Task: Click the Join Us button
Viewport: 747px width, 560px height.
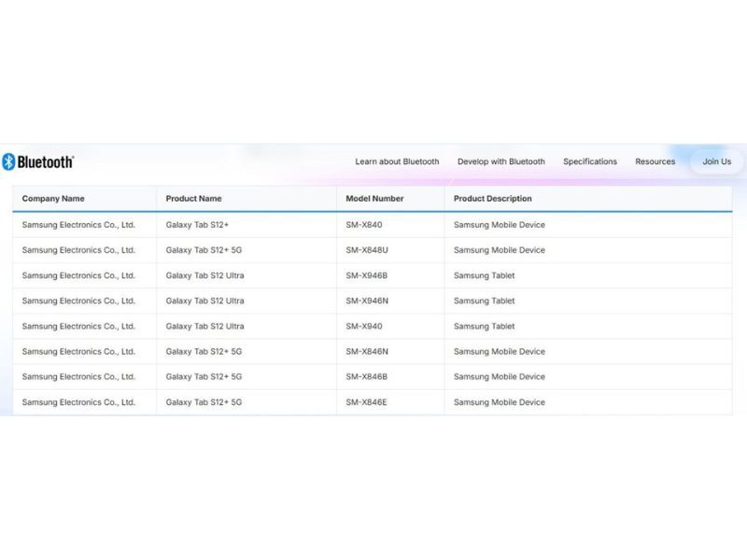Action: [x=716, y=161]
